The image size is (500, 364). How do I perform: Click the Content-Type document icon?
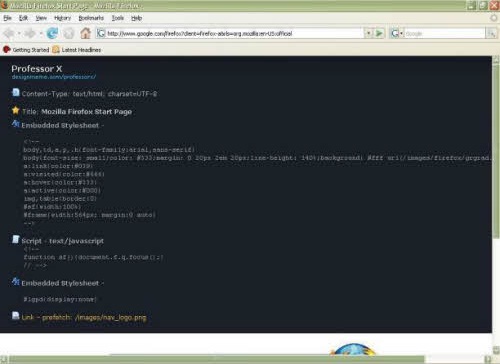click(x=16, y=93)
